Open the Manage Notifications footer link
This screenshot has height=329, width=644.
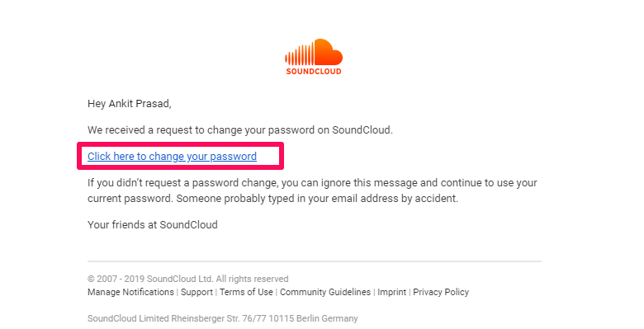click(130, 292)
